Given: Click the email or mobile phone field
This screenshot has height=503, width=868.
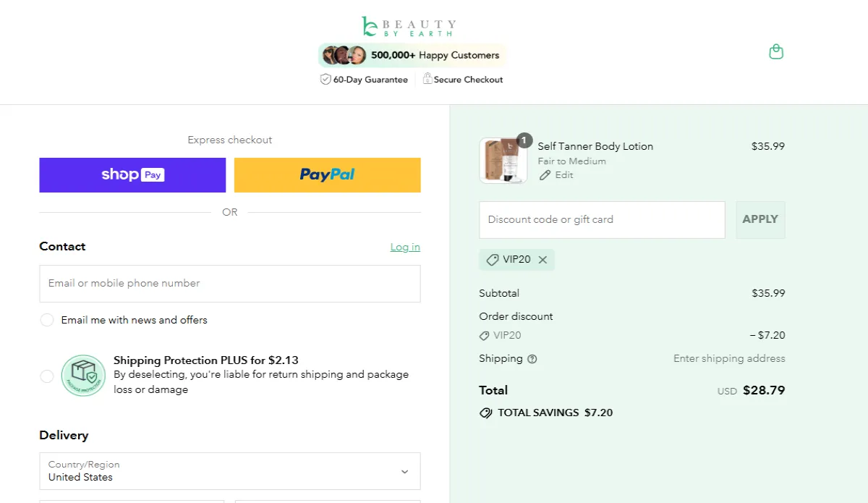Looking at the screenshot, I should coord(230,283).
